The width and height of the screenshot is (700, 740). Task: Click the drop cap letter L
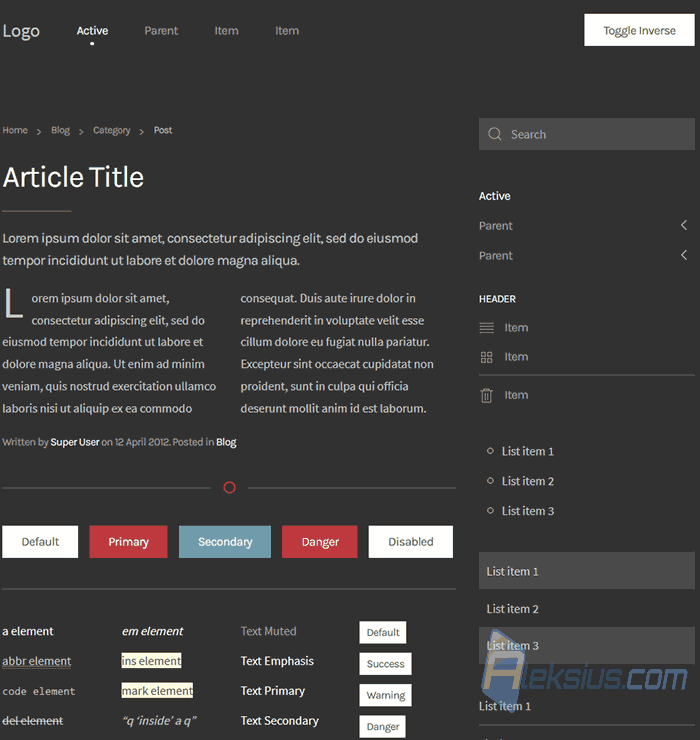[13, 303]
